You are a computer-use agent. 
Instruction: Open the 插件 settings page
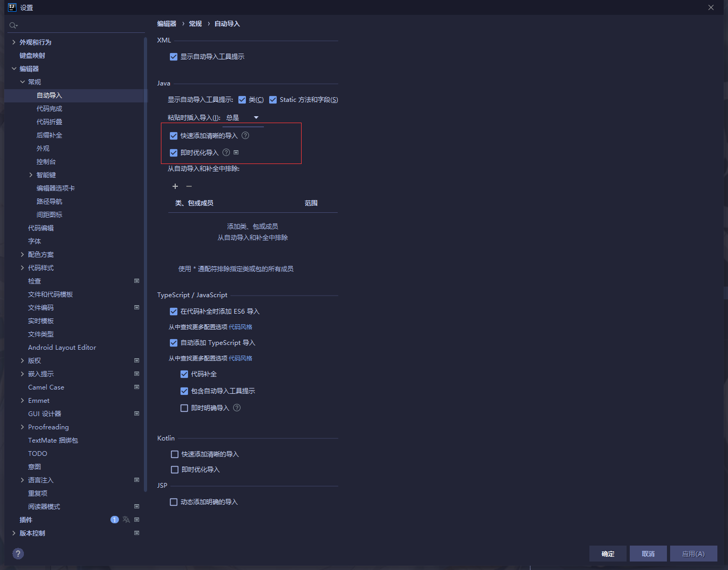point(26,520)
